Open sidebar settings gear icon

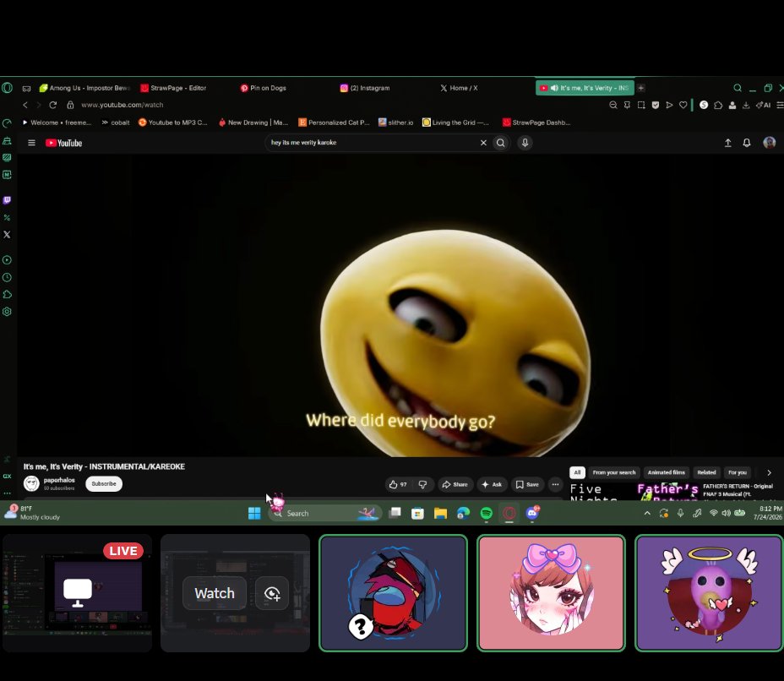[7, 312]
